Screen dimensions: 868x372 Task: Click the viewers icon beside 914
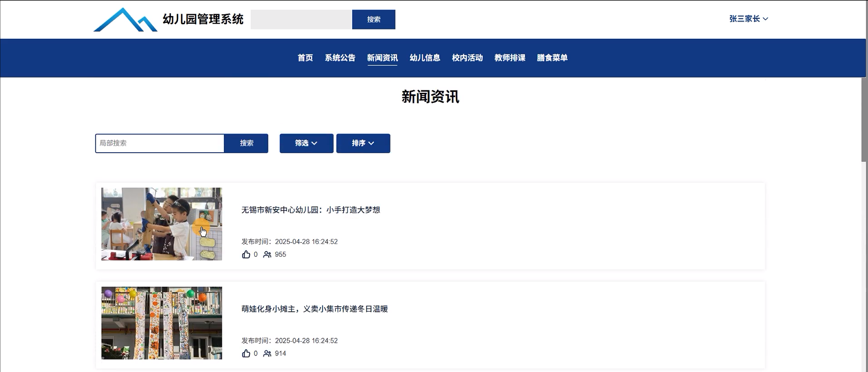pos(267,353)
